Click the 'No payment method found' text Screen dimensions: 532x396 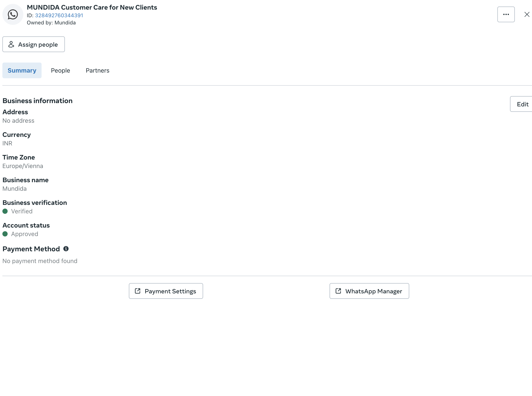pyautogui.click(x=40, y=261)
